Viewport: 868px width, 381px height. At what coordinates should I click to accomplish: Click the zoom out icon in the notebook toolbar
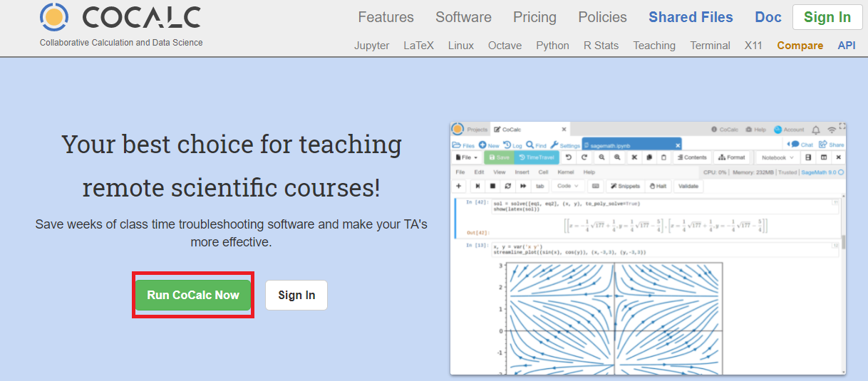coord(601,157)
